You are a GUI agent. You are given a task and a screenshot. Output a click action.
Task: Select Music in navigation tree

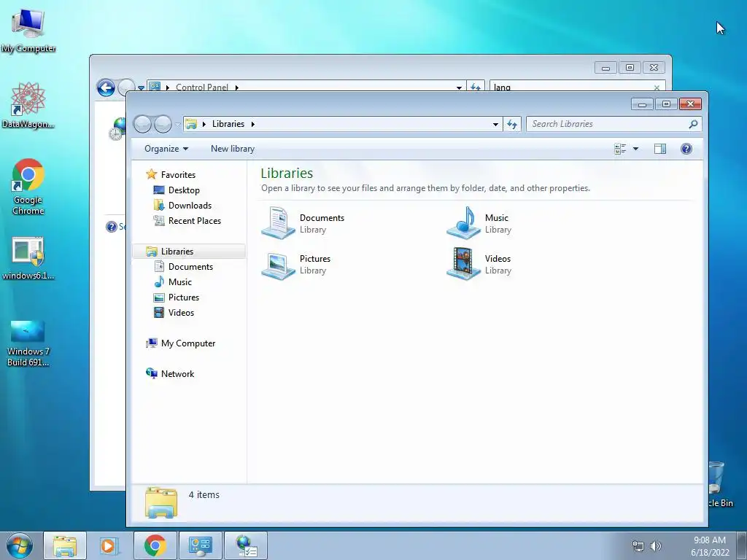coord(180,282)
